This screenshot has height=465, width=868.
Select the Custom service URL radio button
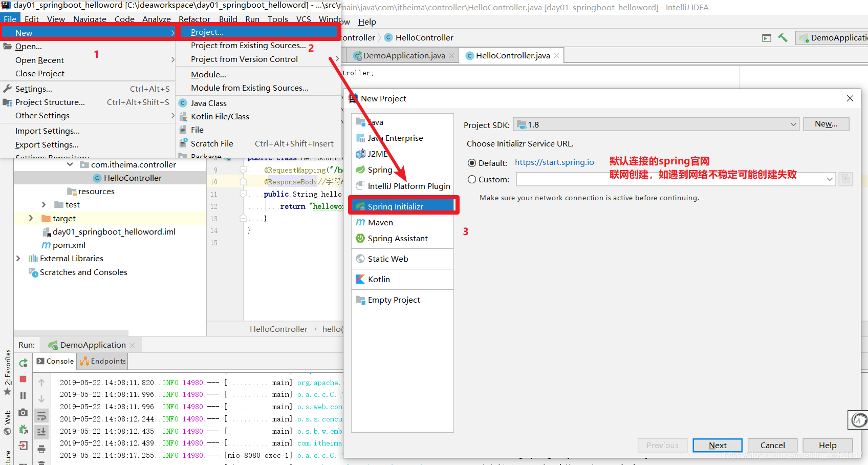(x=472, y=179)
